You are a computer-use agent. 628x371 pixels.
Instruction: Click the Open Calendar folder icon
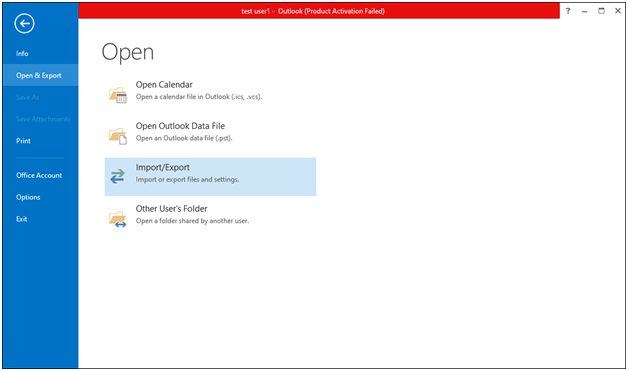(118, 95)
